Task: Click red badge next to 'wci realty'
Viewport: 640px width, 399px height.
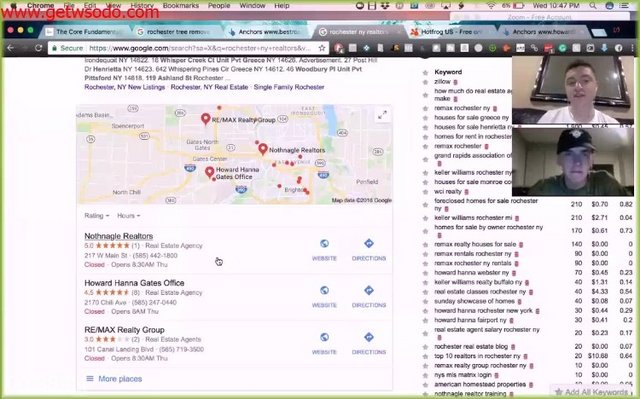Action: tap(467, 192)
